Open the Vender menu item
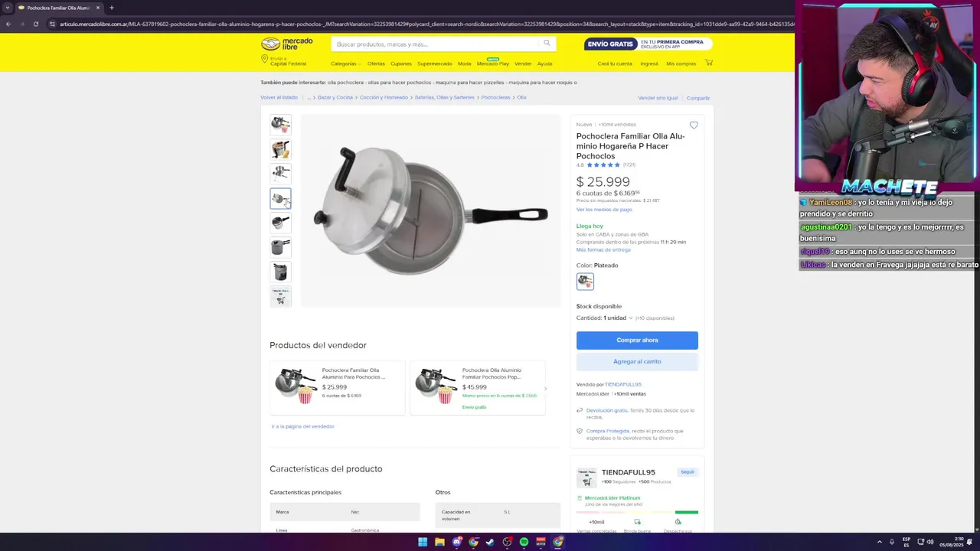980x551 pixels. 523,64
